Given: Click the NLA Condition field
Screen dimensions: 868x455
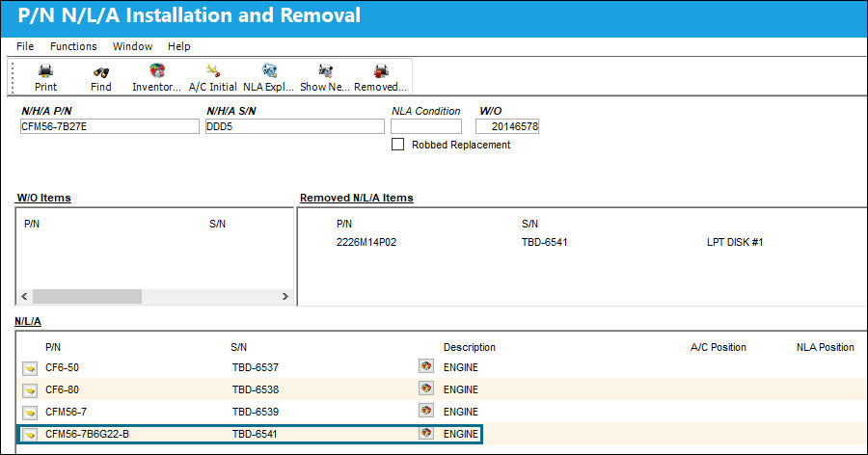Looking at the screenshot, I should pyautogui.click(x=426, y=126).
